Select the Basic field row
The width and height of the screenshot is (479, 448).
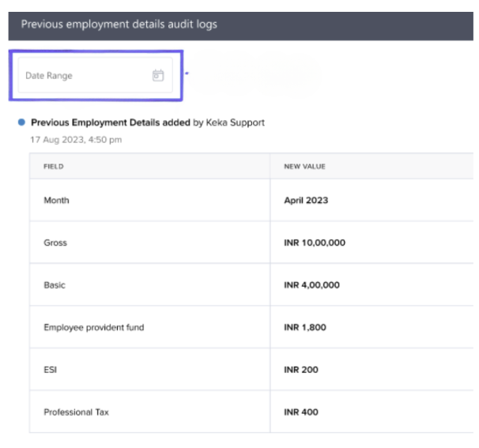point(55,285)
